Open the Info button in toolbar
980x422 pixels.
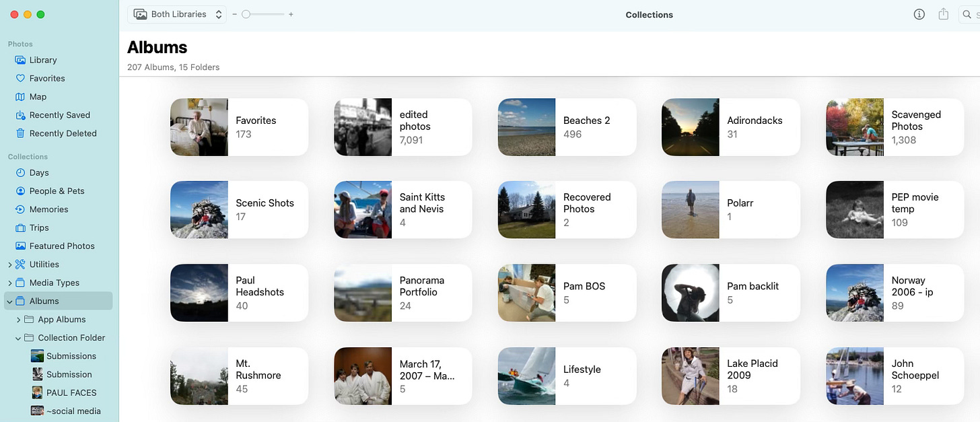[x=919, y=14]
